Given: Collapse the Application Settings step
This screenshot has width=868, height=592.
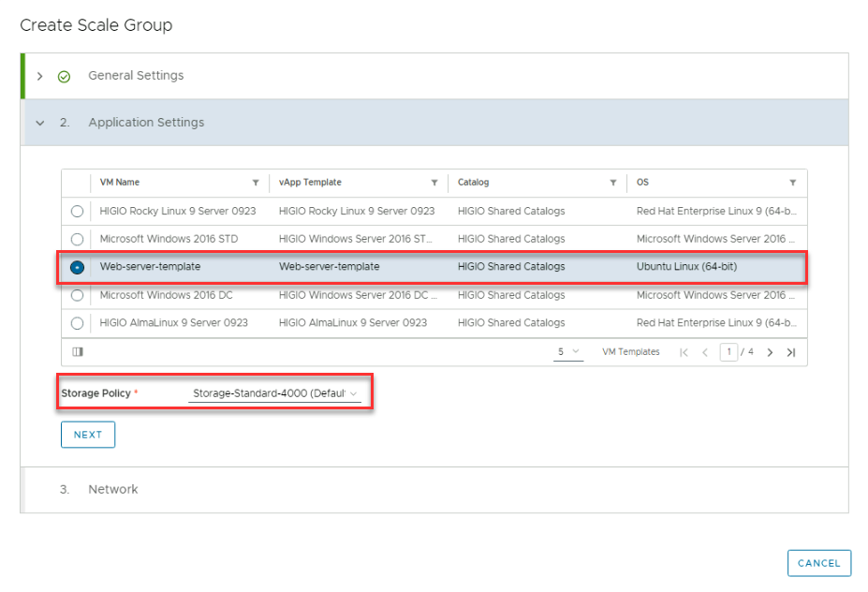Looking at the screenshot, I should pyautogui.click(x=39, y=123).
